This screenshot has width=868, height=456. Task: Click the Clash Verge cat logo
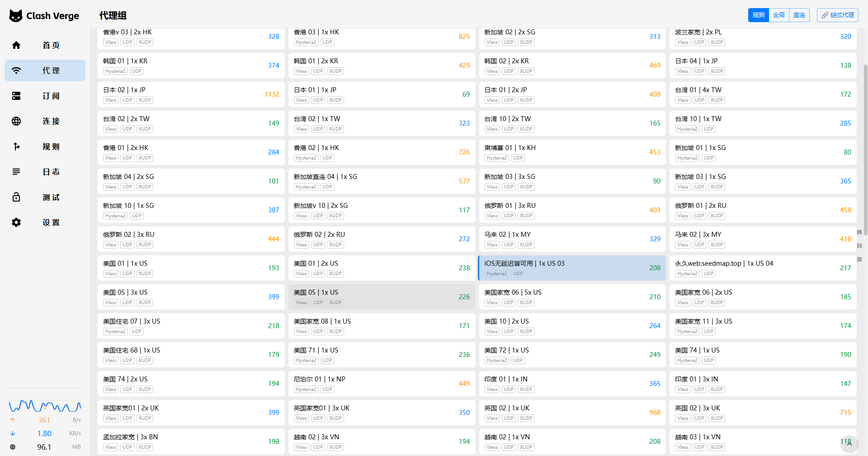coord(16,16)
